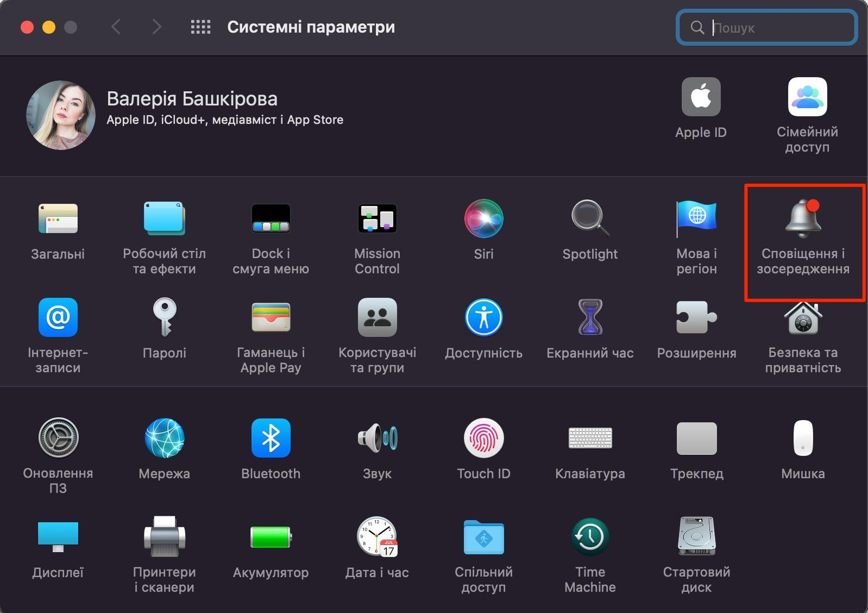The width and height of the screenshot is (868, 613).
Task: Go back with the left chevron
Action: pos(116,27)
